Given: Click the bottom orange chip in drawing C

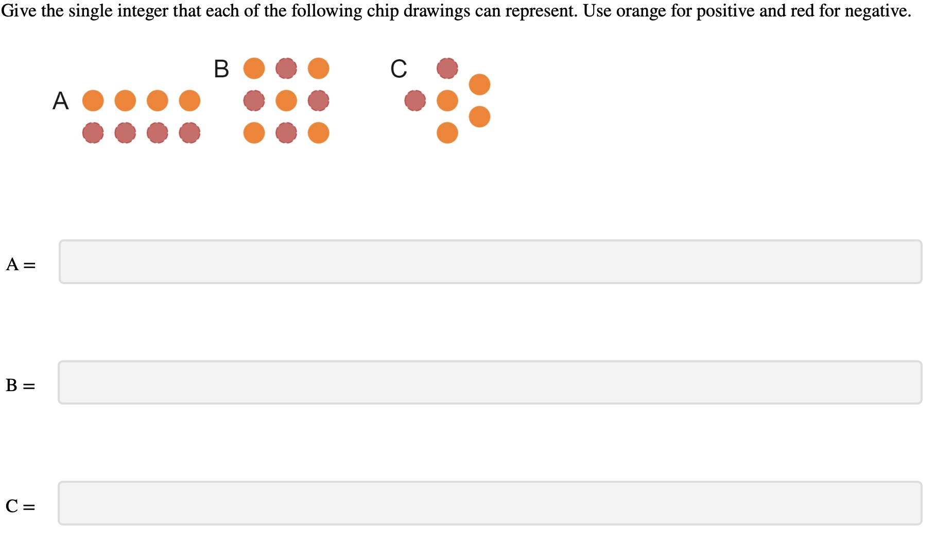Looking at the screenshot, I should click(x=447, y=134).
